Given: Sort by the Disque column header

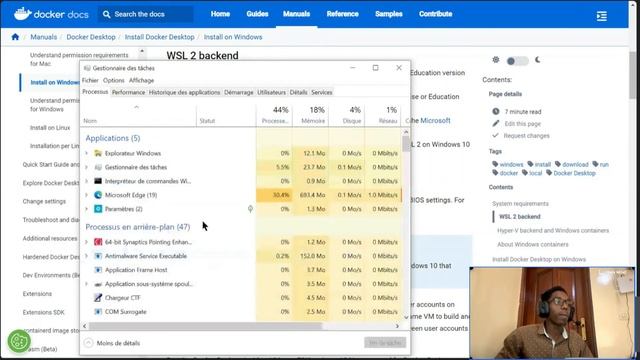Looking at the screenshot, I should click(347, 115).
